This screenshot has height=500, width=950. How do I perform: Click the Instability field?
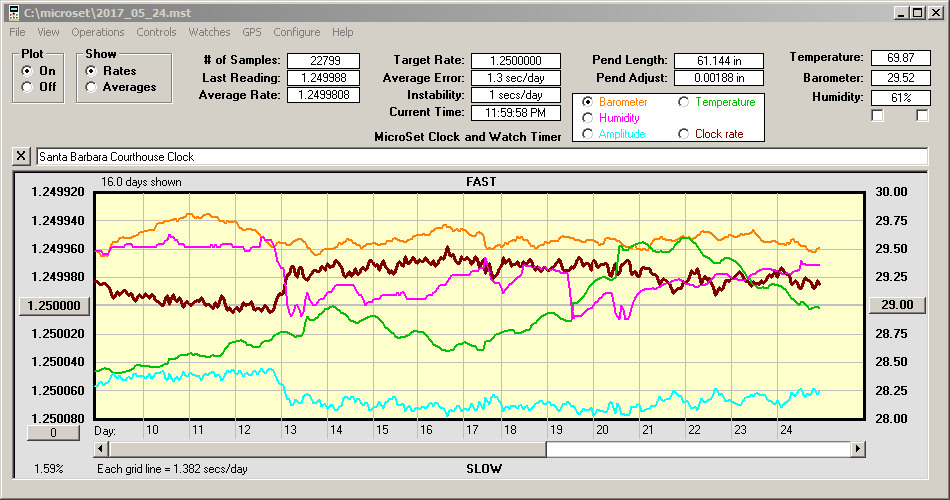(516, 95)
